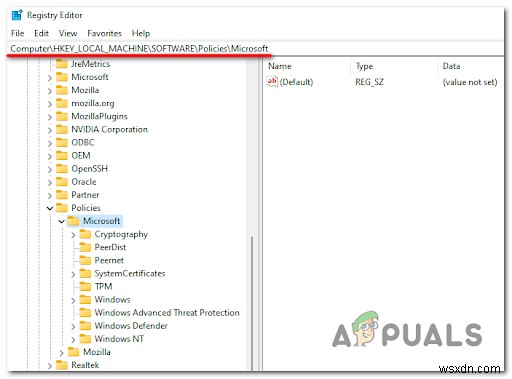Expand the Mozilla key under Policies

[x=61, y=353]
